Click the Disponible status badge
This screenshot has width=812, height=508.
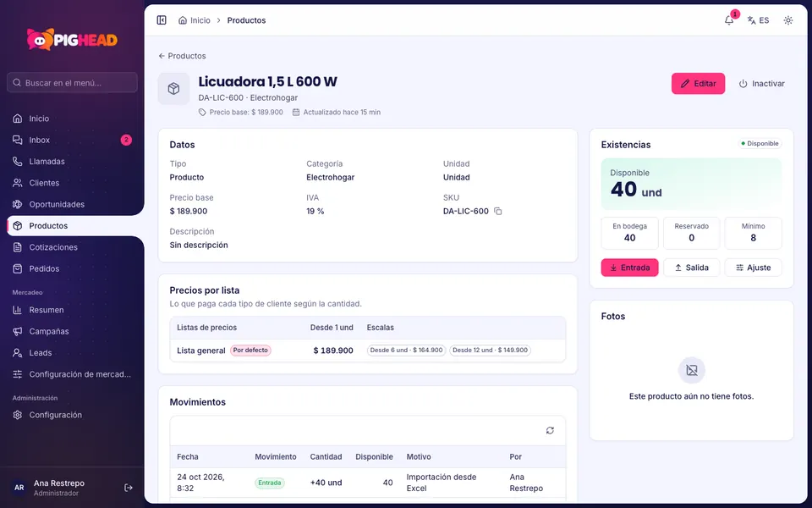pyautogui.click(x=760, y=144)
